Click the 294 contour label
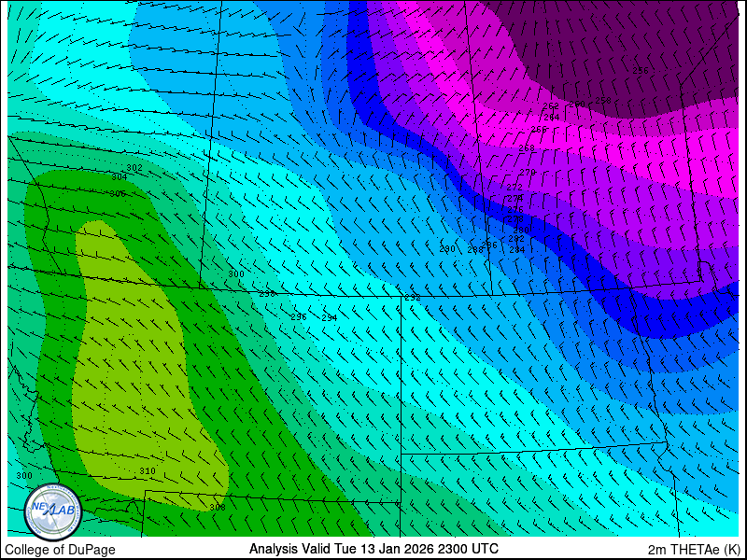 click(330, 318)
